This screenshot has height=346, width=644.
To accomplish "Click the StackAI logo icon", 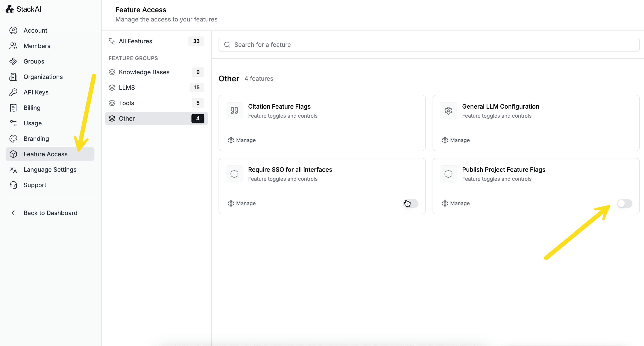I will [10, 9].
